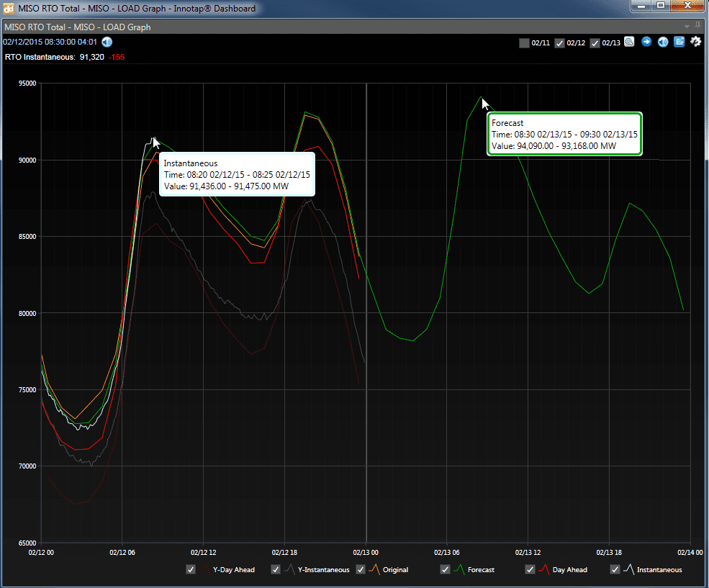709x588 pixels.
Task: Toggle the Instantaneous series checkbox
Action: point(615,569)
